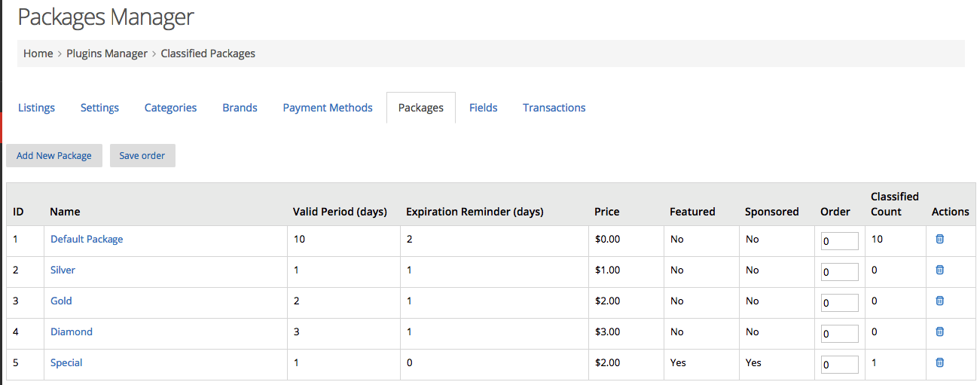Click the Add New Package button
The image size is (980, 385).
click(x=54, y=156)
